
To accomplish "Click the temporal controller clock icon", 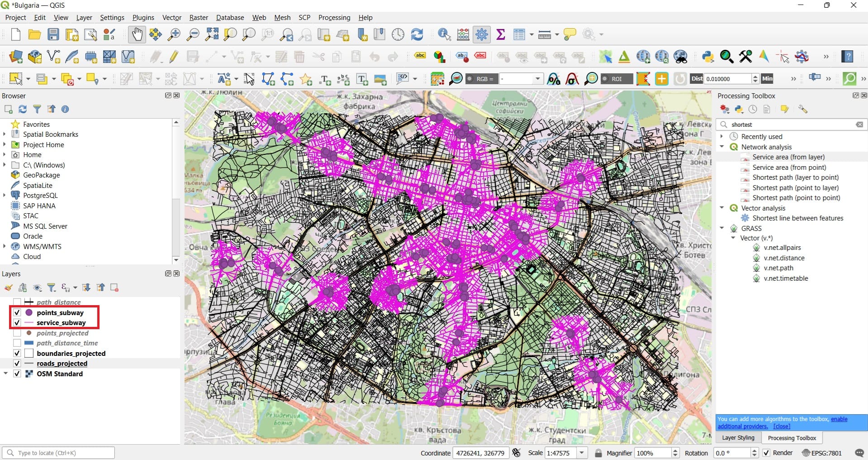I will point(398,34).
